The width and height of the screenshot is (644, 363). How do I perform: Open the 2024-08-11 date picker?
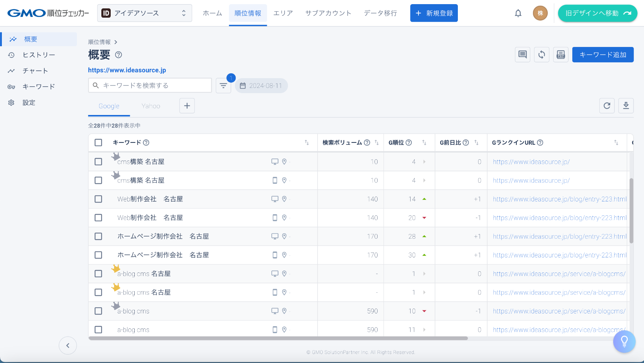pyautogui.click(x=262, y=86)
